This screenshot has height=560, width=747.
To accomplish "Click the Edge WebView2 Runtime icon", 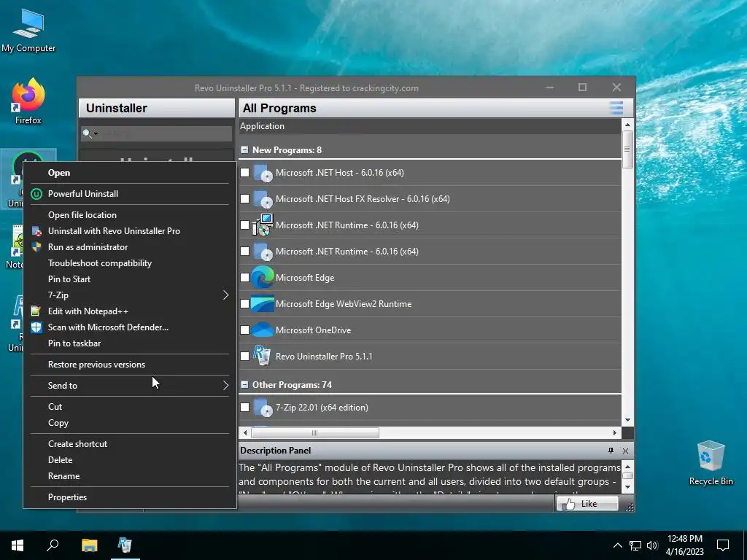I will 263,304.
